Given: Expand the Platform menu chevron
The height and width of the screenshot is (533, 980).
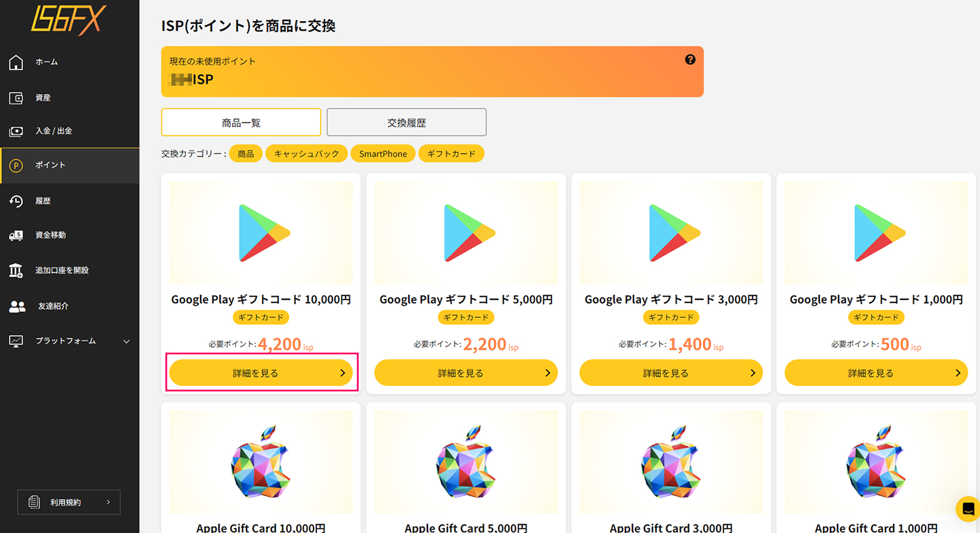Looking at the screenshot, I should tap(126, 341).
